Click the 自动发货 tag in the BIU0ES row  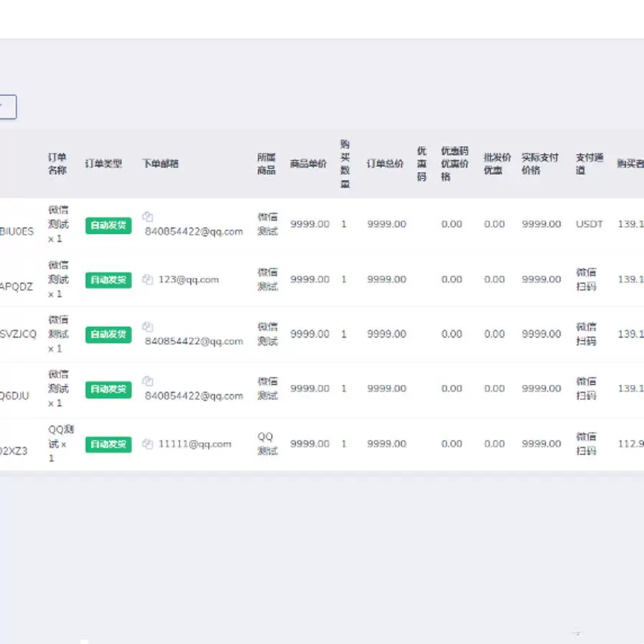[108, 225]
